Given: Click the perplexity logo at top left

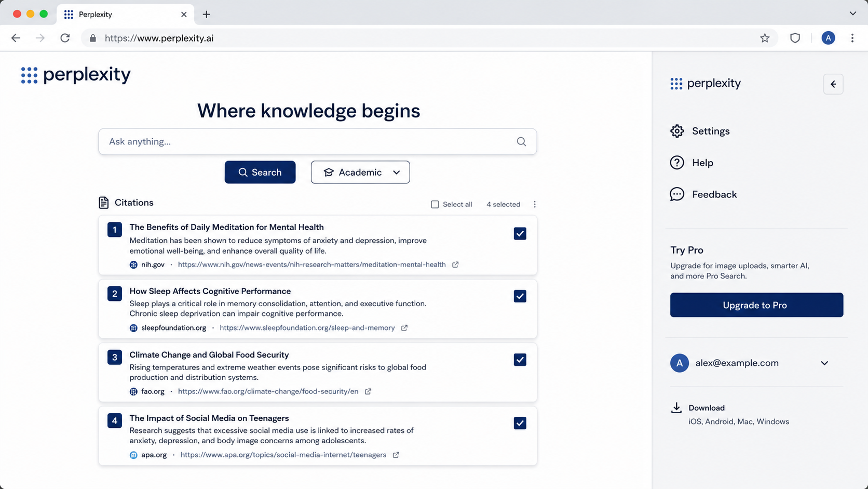Looking at the screenshot, I should pyautogui.click(x=76, y=75).
